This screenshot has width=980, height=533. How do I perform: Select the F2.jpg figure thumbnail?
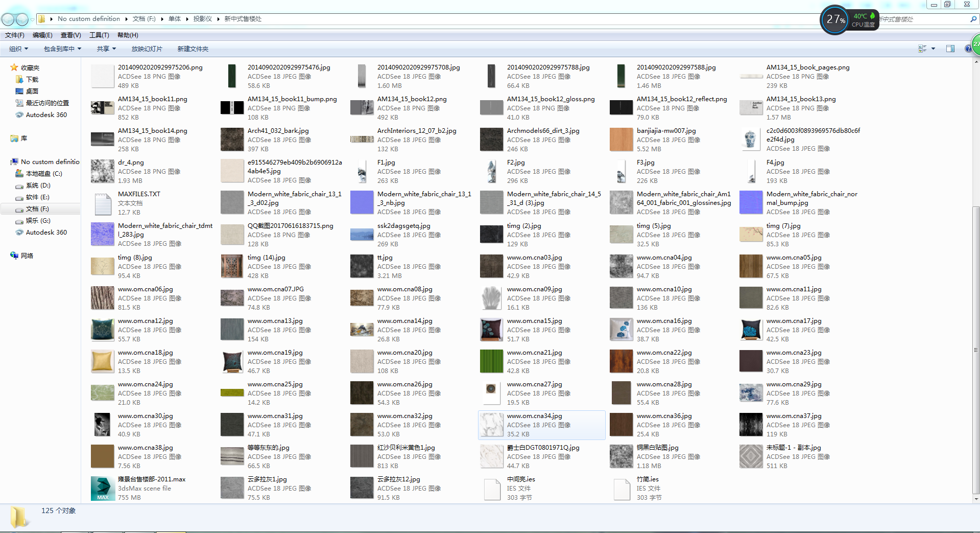click(492, 172)
